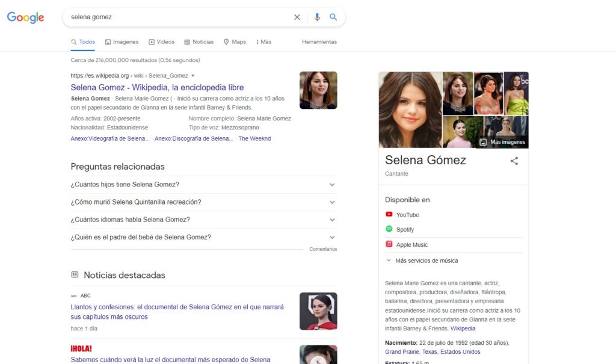Expand ¿Cómo murió Selena Quintanilla recreación?
The width and height of the screenshot is (616, 364).
[x=204, y=202]
